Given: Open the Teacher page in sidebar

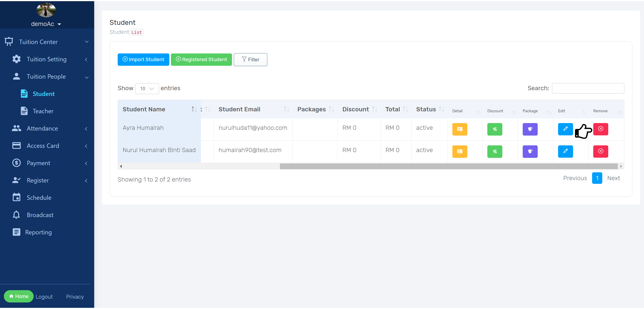Looking at the screenshot, I should click(x=43, y=111).
